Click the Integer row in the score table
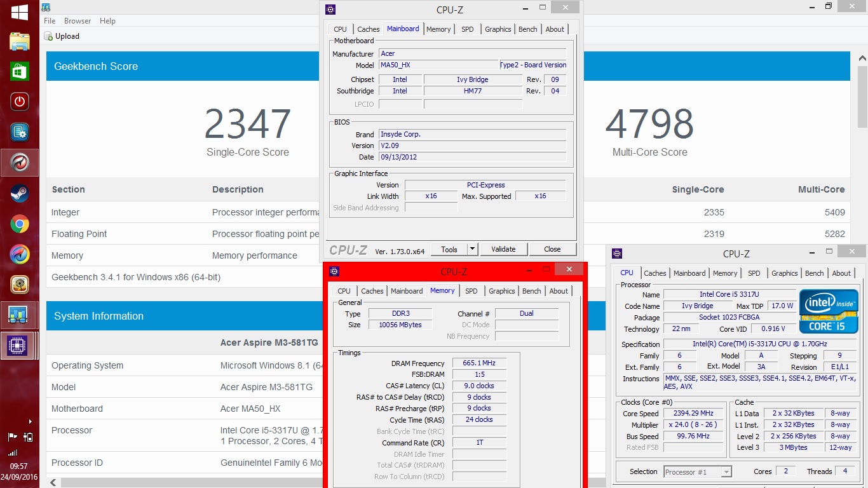Viewport: 868px width, 488px height. point(448,212)
